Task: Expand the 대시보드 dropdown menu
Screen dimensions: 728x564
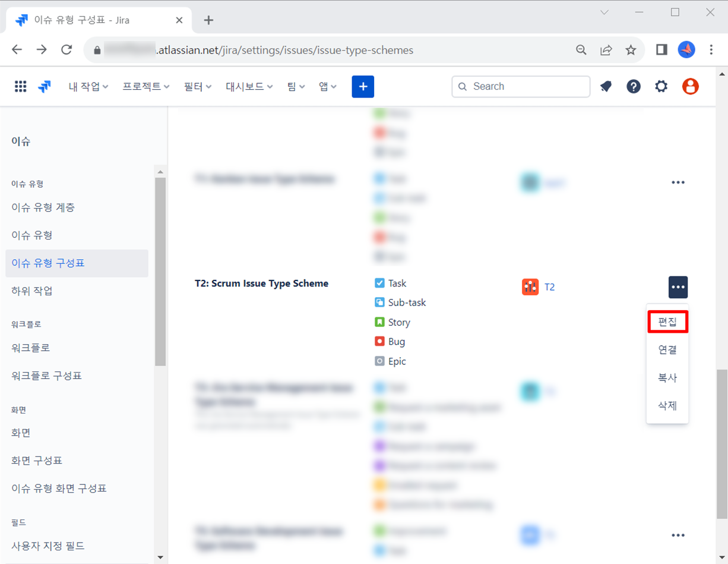Action: coord(249,87)
